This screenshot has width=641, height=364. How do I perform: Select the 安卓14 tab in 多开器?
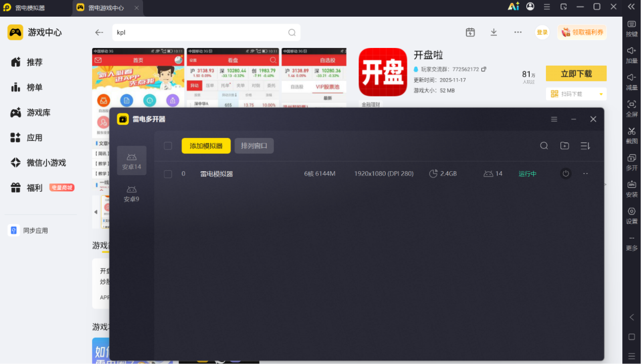point(131,161)
